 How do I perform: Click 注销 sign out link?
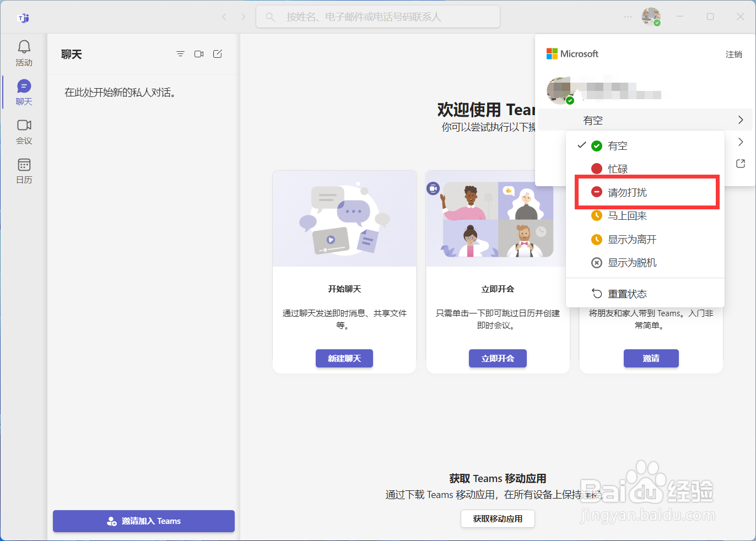click(x=734, y=55)
